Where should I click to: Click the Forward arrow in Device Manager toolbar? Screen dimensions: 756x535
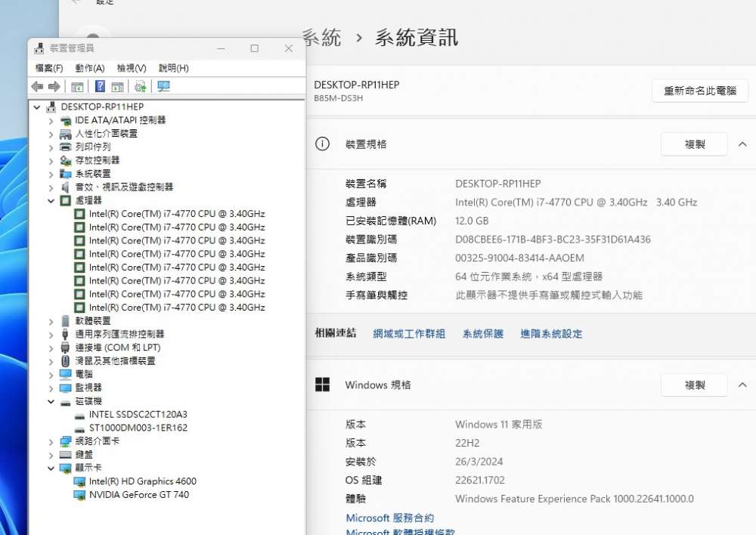coord(54,87)
